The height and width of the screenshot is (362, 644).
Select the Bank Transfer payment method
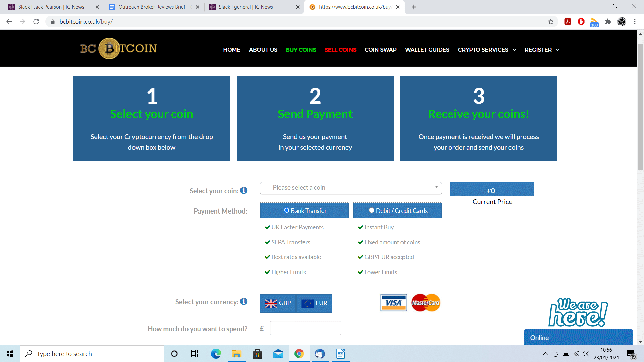(305, 210)
